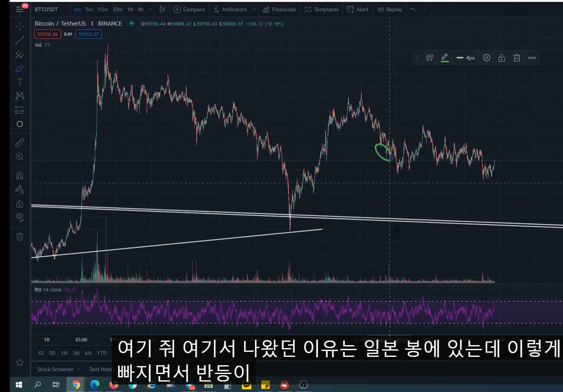563x392 pixels.
Task: Open the prediction and measurement tools
Action: coord(20,110)
